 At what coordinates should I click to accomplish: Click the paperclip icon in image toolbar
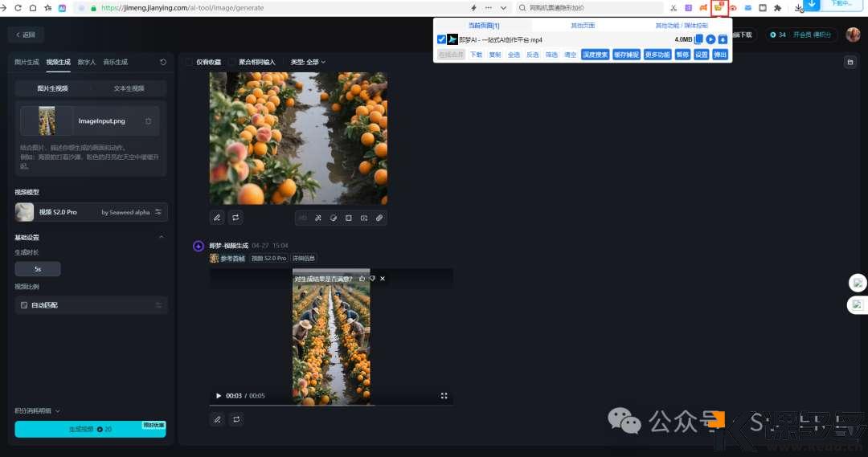pos(379,218)
